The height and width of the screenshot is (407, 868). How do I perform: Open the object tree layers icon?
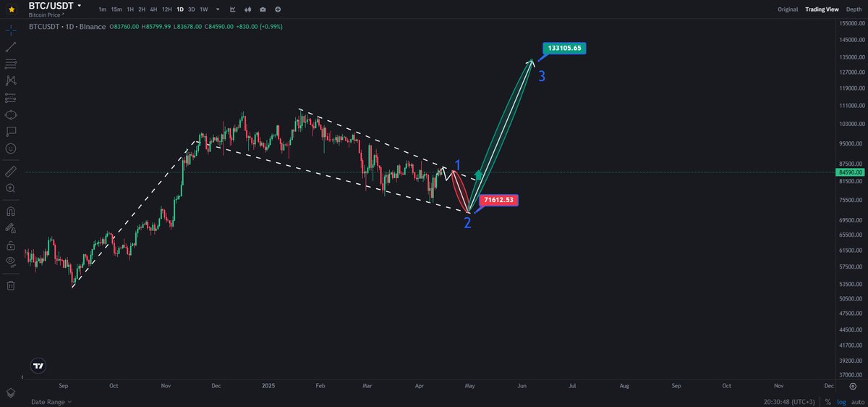(11, 392)
